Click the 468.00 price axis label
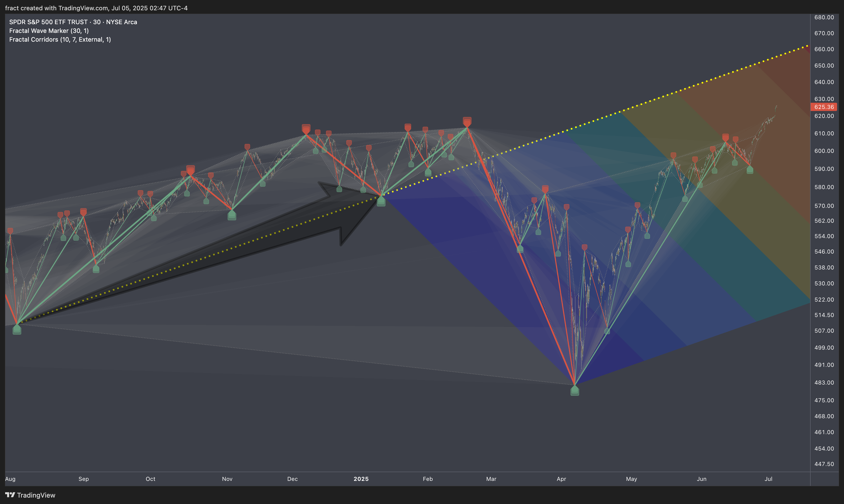The height and width of the screenshot is (504, 844). [x=824, y=416]
